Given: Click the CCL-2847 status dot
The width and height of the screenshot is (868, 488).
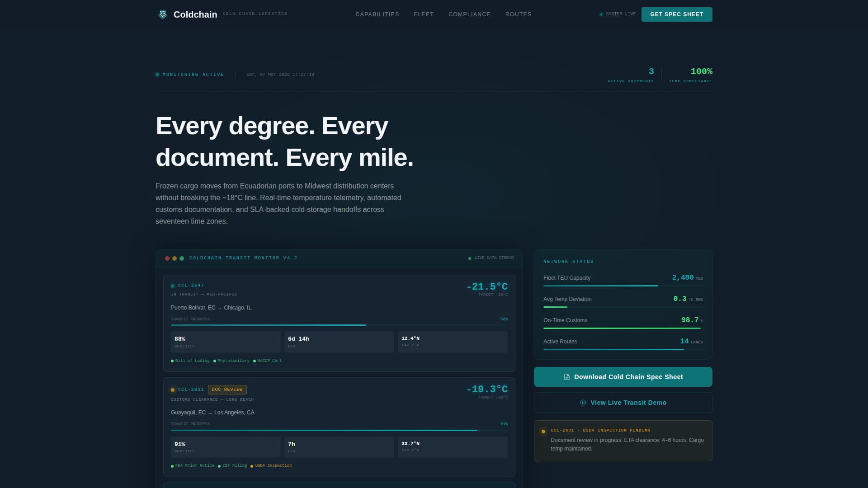Looking at the screenshot, I should 173,286.
